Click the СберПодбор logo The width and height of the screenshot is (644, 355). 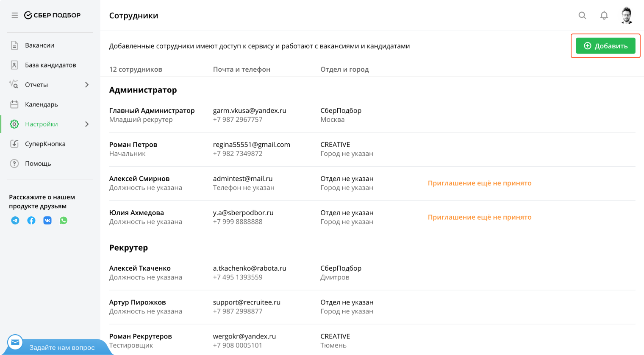pos(53,15)
